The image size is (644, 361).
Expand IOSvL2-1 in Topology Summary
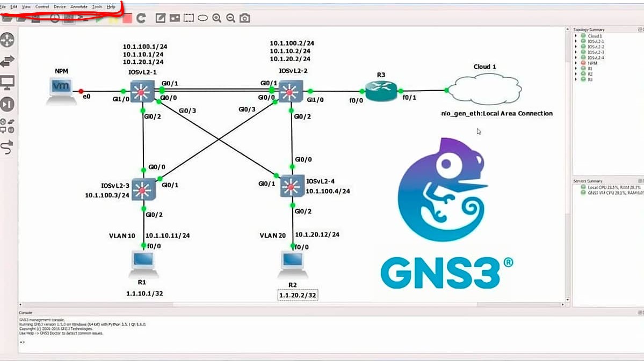point(576,41)
